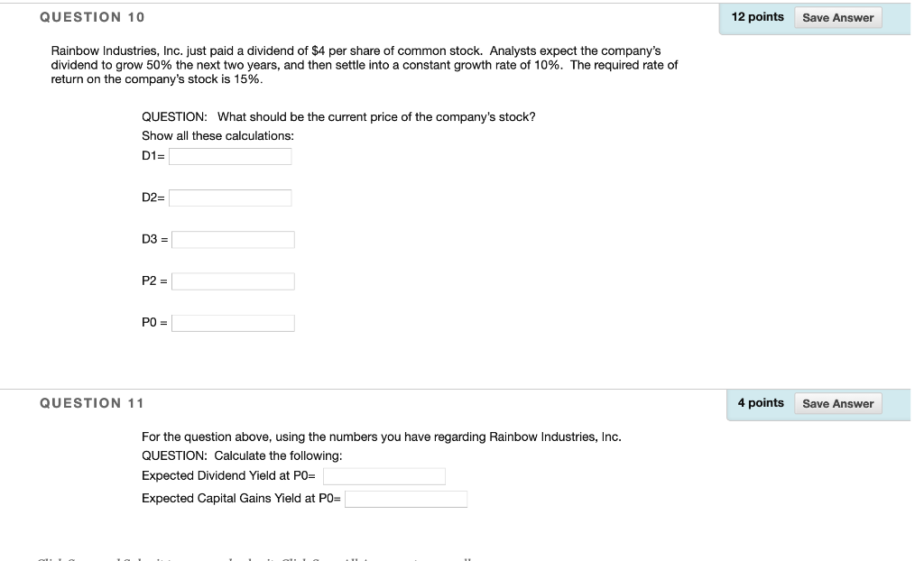This screenshot has width=924, height=561.
Task: Click the D2 input field
Action: (x=230, y=198)
